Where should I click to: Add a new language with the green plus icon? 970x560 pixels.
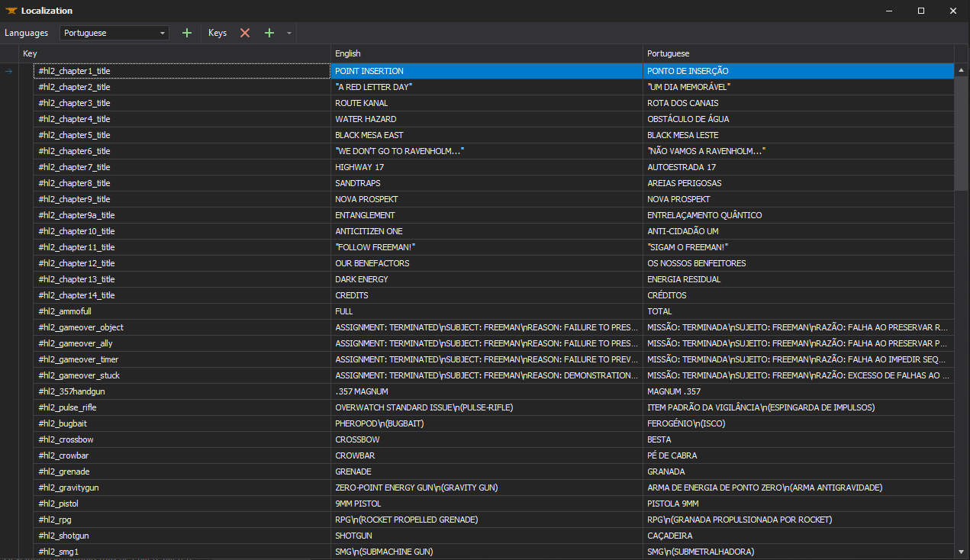[186, 33]
